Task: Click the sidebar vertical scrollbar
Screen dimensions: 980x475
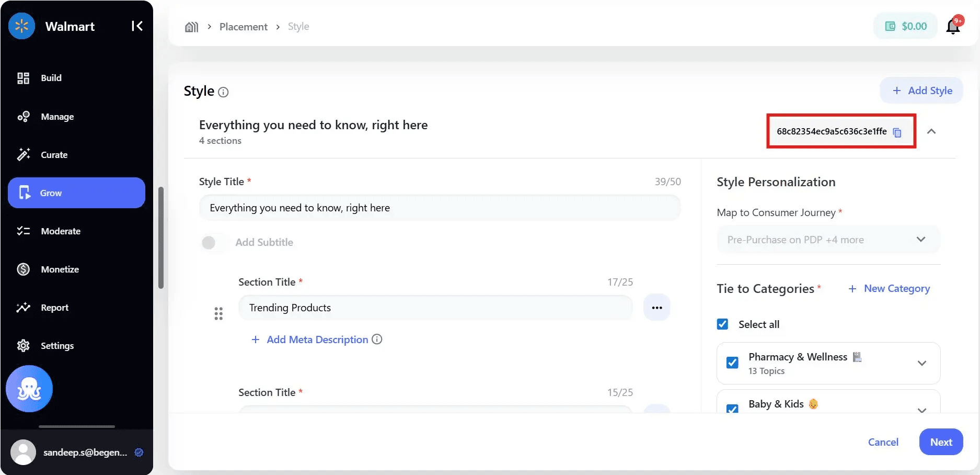Action: pyautogui.click(x=161, y=238)
